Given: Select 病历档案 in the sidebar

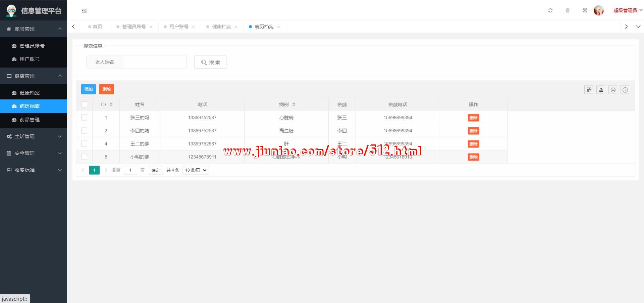Looking at the screenshot, I should click(34, 106).
